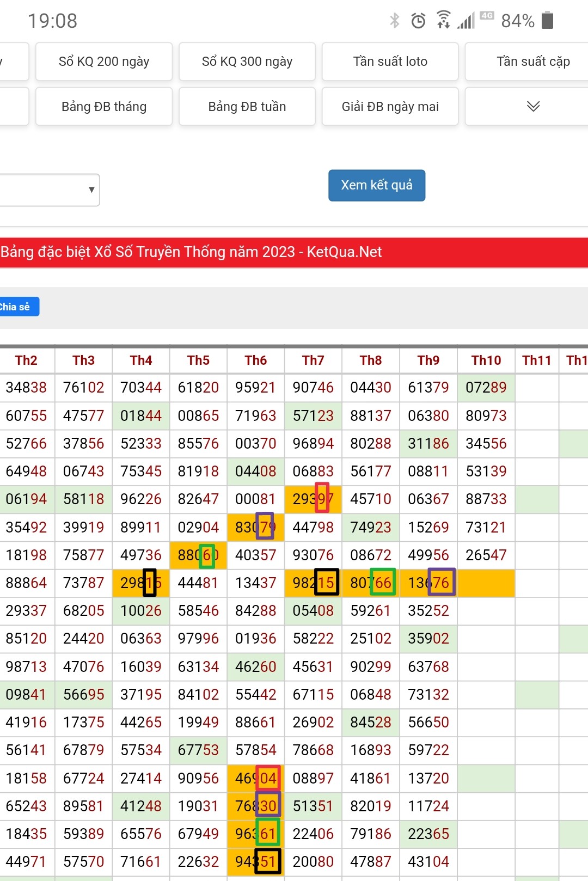
Task: Select the Th8 column header
Action: coord(371,360)
